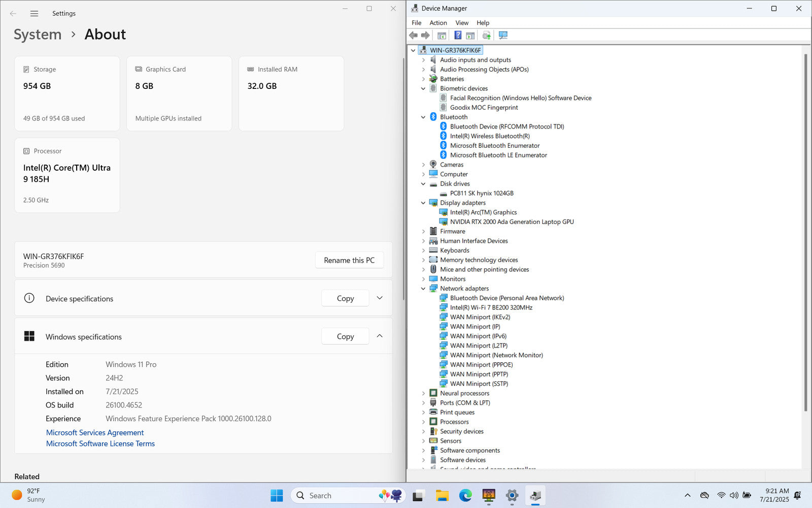The image size is (812, 508).
Task: Select Intel(R) Arc(TM) Graphics adapter
Action: 483,212
